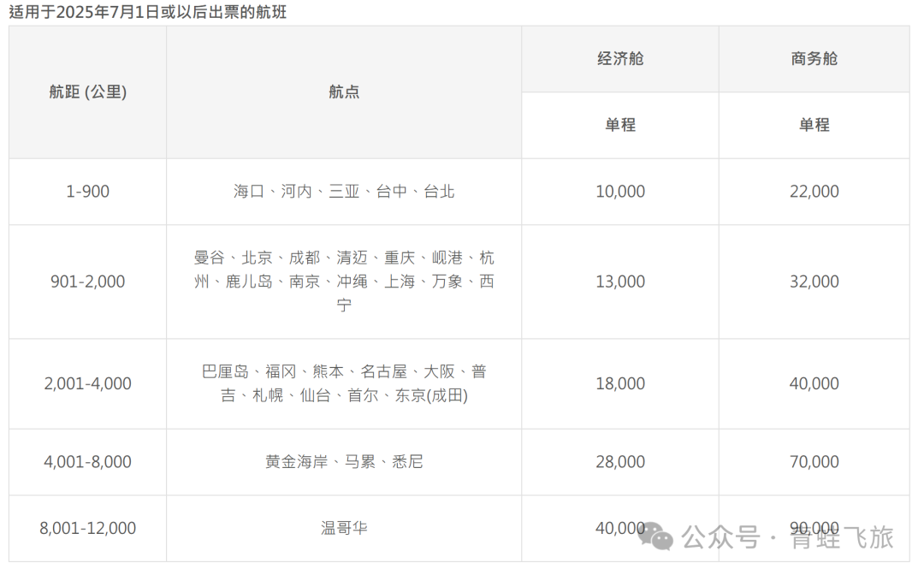Click the 32,000 business mileage value

(x=814, y=282)
